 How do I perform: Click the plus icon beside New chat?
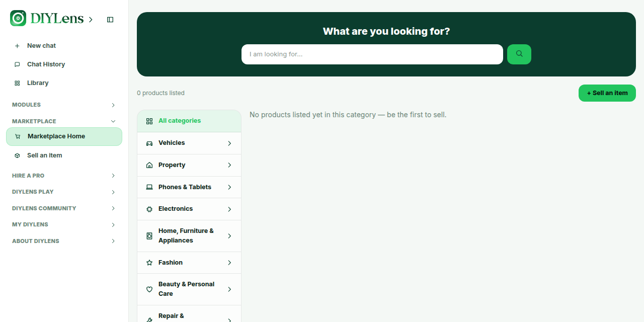(x=17, y=46)
